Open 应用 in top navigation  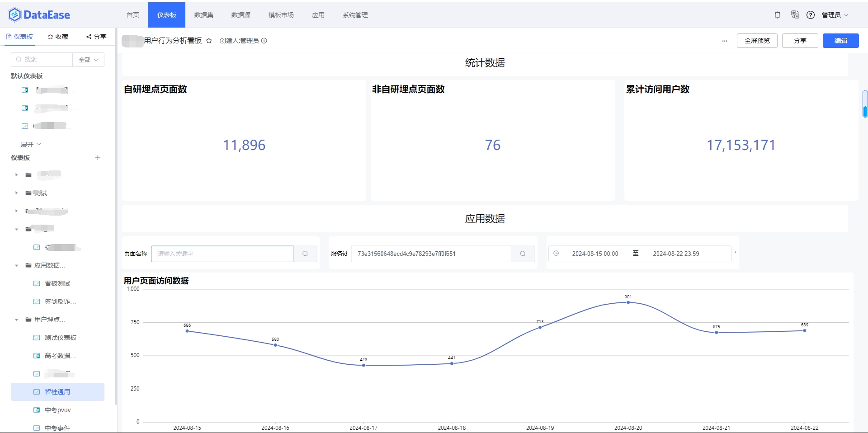(x=318, y=15)
